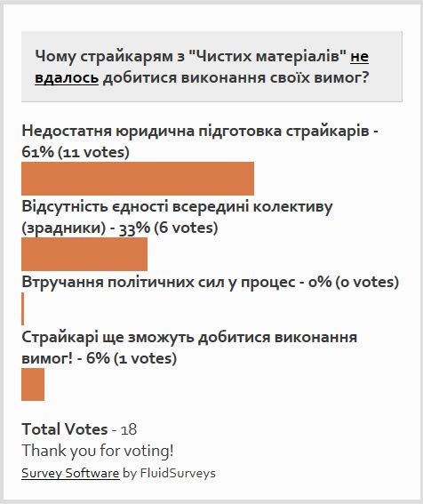Click the poll question header box
The height and width of the screenshot is (504, 423).
[x=211, y=67]
